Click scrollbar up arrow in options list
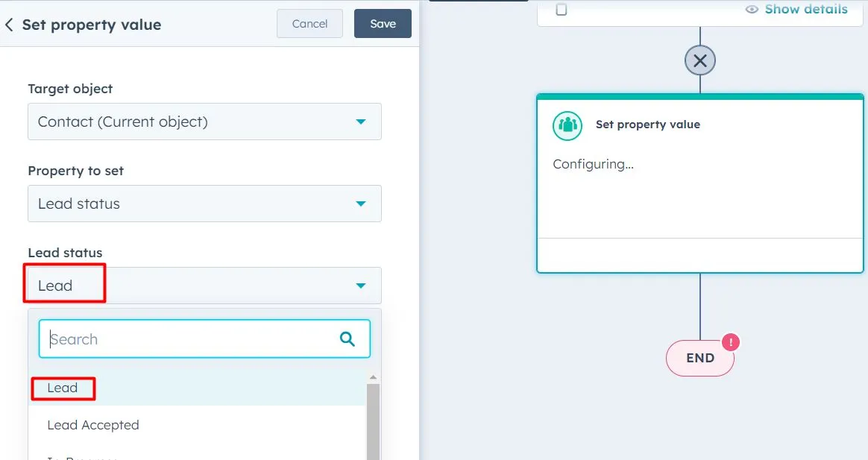Viewport: 868px width, 460px height. tap(373, 377)
